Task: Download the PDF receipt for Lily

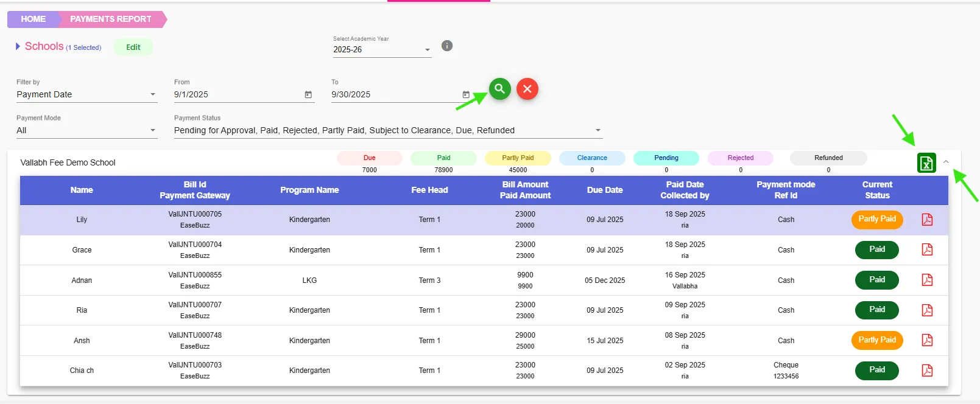Action: click(927, 220)
